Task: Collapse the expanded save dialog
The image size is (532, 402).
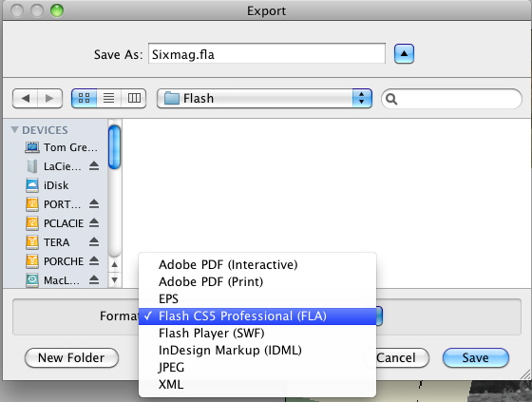Action: 404,54
